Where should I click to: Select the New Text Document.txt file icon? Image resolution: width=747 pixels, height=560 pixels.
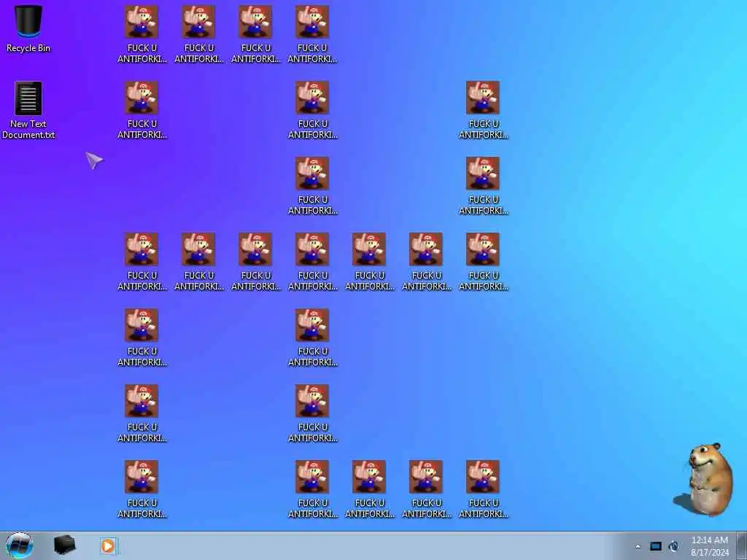click(x=28, y=110)
